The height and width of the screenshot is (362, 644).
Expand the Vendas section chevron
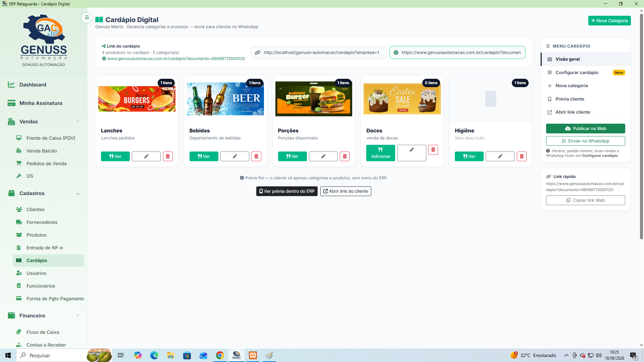78,122
